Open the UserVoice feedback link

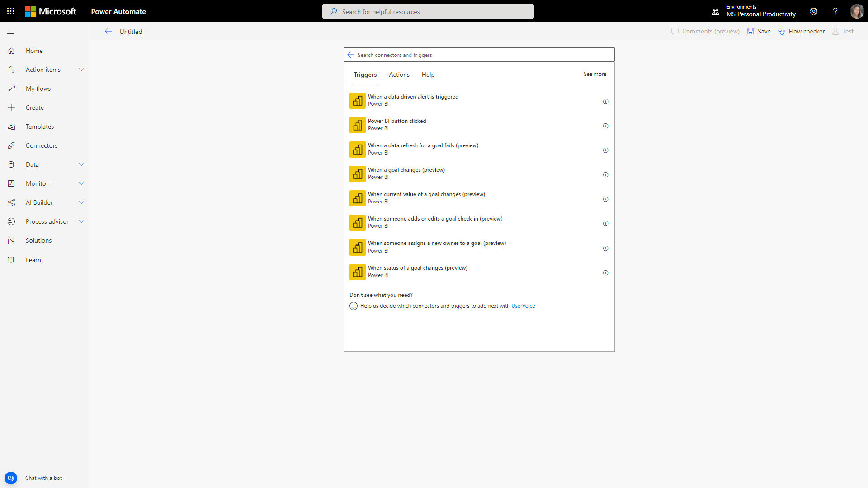click(x=523, y=305)
